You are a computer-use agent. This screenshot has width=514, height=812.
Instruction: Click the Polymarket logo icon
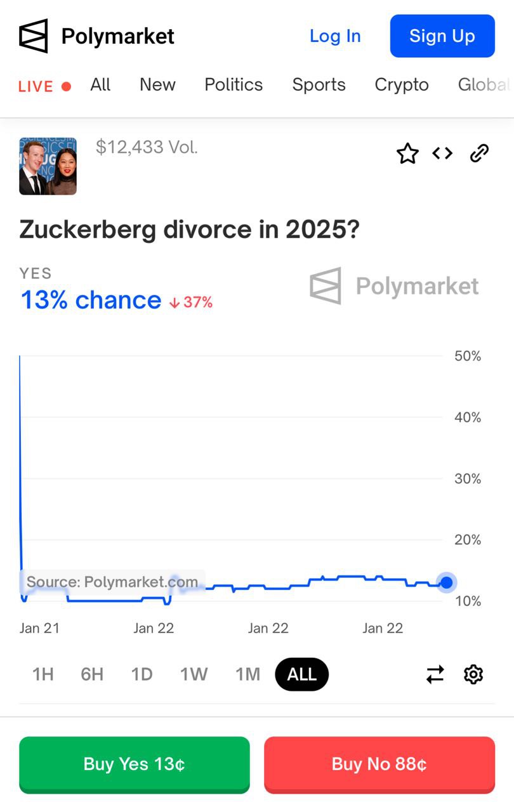[34, 36]
